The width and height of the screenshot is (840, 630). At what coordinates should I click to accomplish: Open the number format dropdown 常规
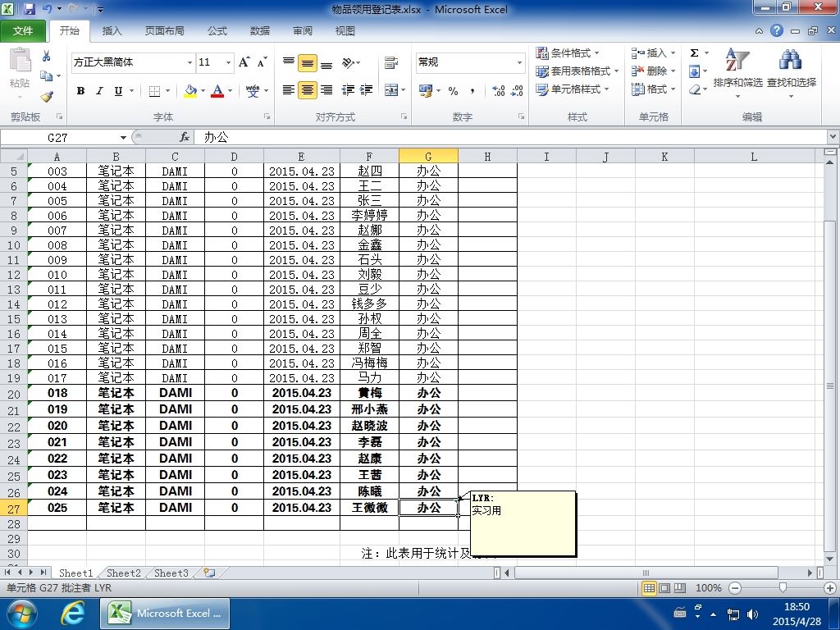(x=519, y=62)
